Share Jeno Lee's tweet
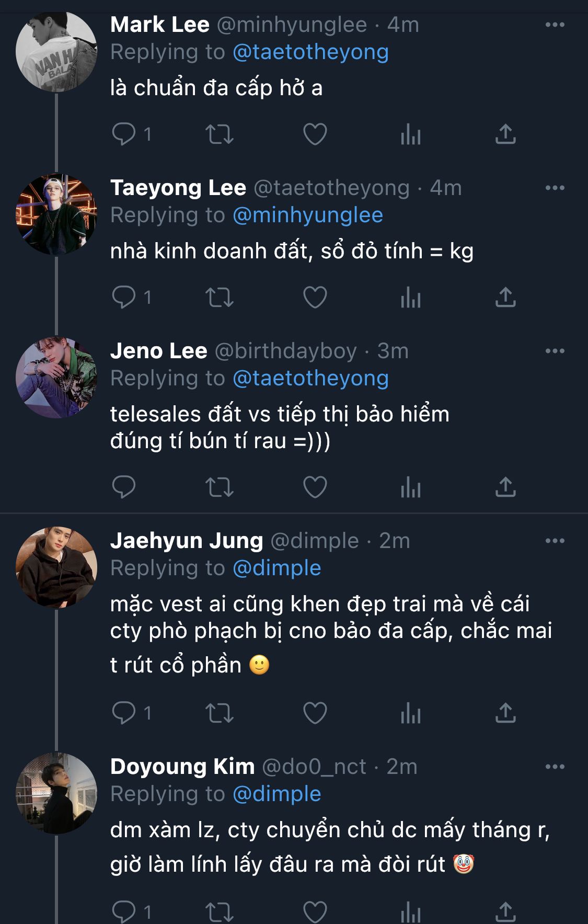The height and width of the screenshot is (924, 588). 505,487
